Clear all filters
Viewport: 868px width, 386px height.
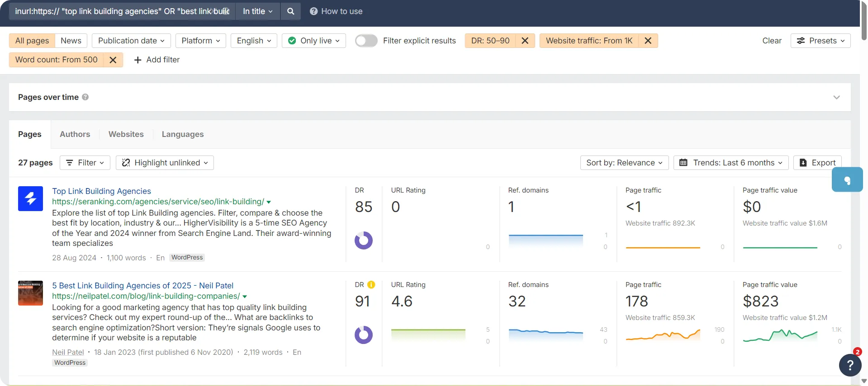click(772, 41)
